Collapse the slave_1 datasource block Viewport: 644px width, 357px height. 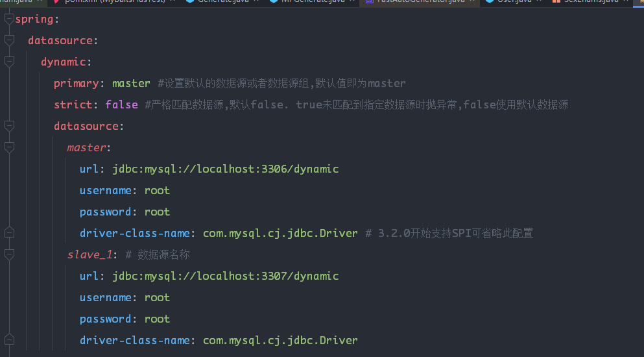[x=8, y=254]
